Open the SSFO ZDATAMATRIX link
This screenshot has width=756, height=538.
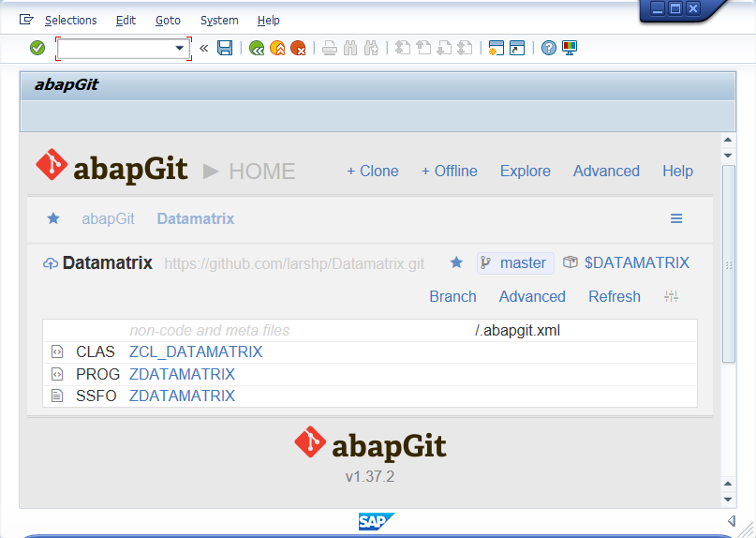coord(183,396)
